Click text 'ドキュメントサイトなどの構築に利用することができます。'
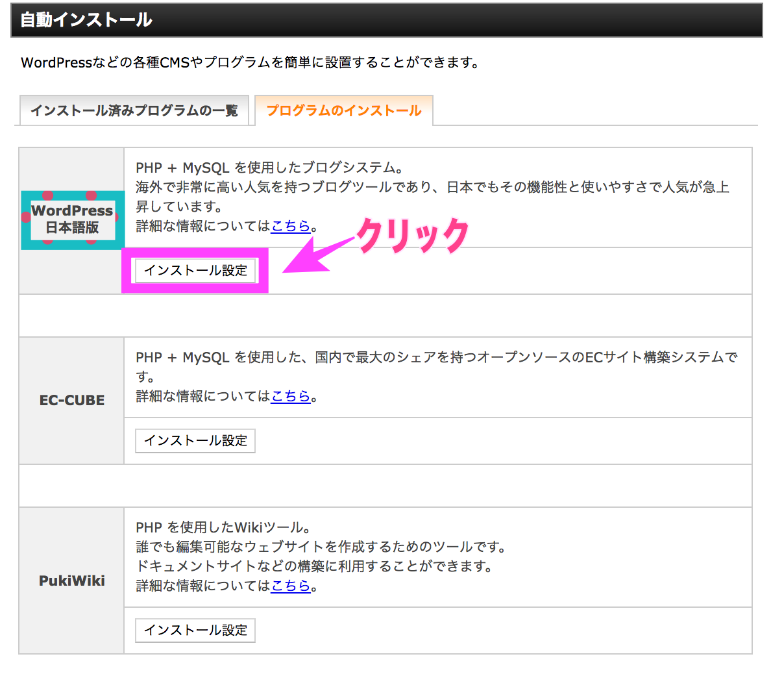Viewport: 771px width, 700px height. click(314, 566)
